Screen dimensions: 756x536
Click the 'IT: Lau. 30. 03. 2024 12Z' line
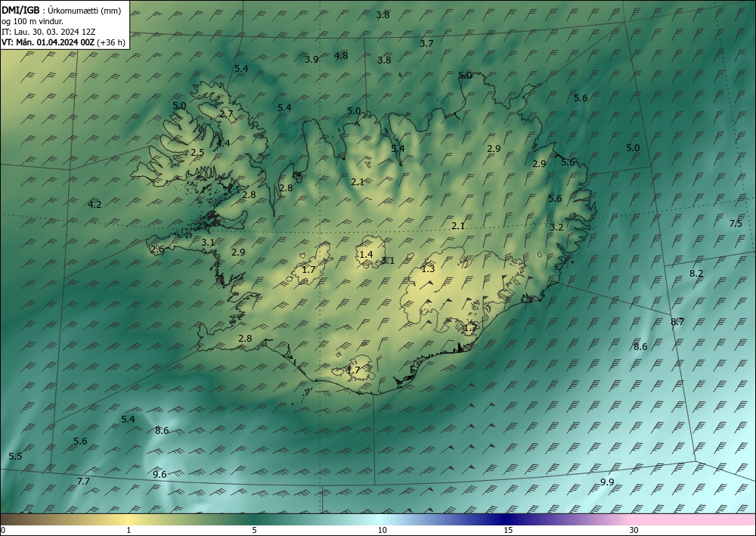[x=48, y=32]
